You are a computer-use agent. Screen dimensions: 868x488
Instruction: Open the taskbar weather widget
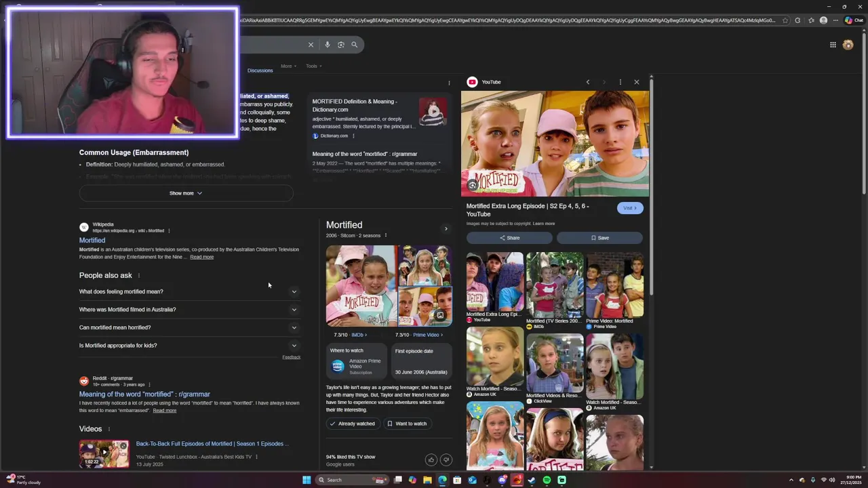[24, 480]
